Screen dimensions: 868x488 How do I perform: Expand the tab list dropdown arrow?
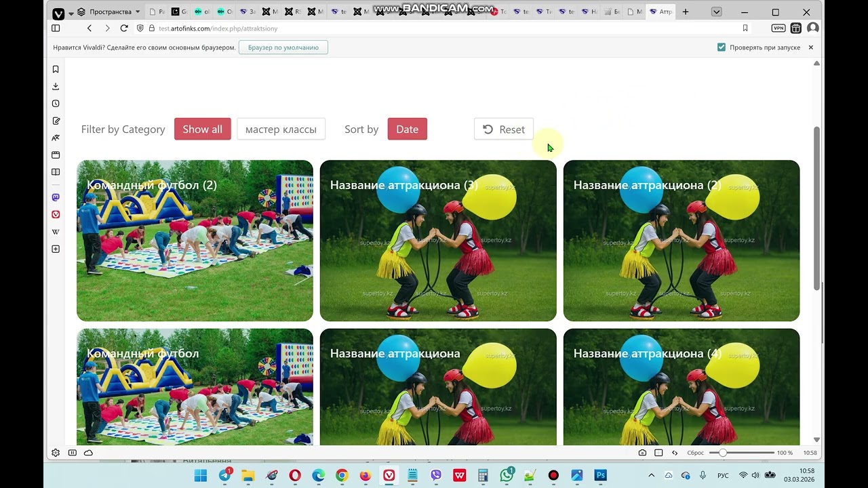pos(716,12)
